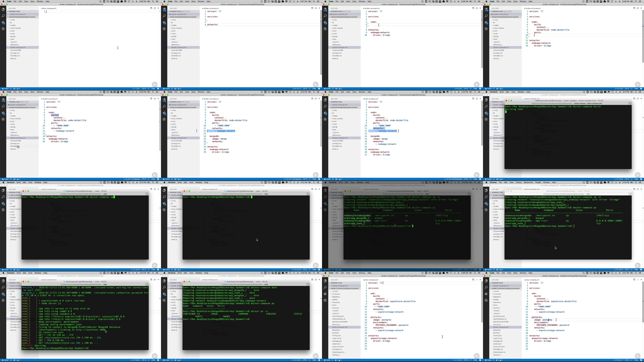Expand typings folder in 3:09 PM explorer

(x=12, y=127)
